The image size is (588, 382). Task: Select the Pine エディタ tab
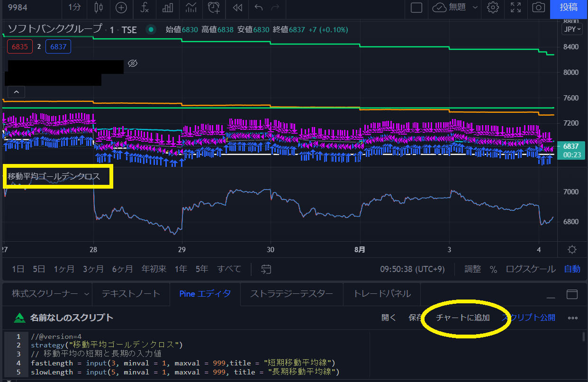[205, 294]
